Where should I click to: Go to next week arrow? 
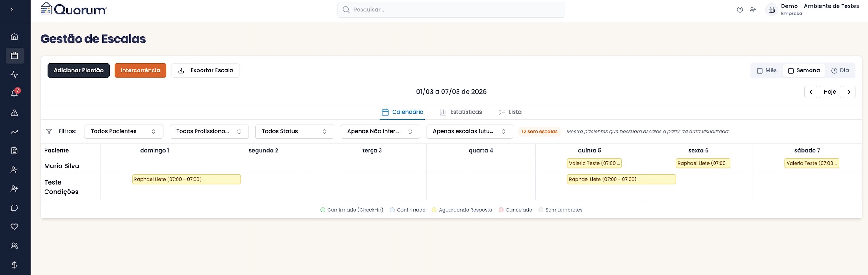click(849, 92)
